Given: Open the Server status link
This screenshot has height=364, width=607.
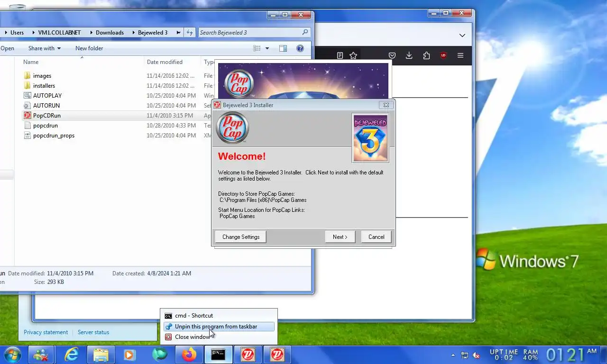Looking at the screenshot, I should pos(93,332).
